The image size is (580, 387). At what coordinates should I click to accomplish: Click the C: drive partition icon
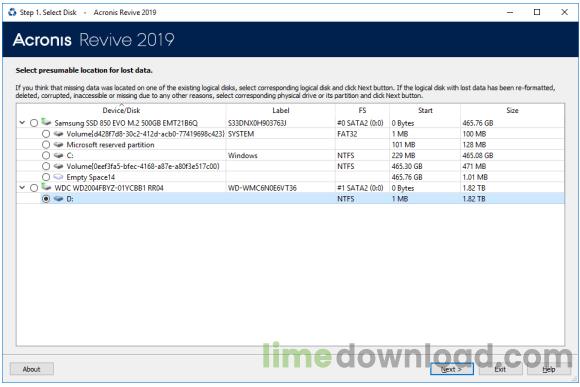point(58,155)
